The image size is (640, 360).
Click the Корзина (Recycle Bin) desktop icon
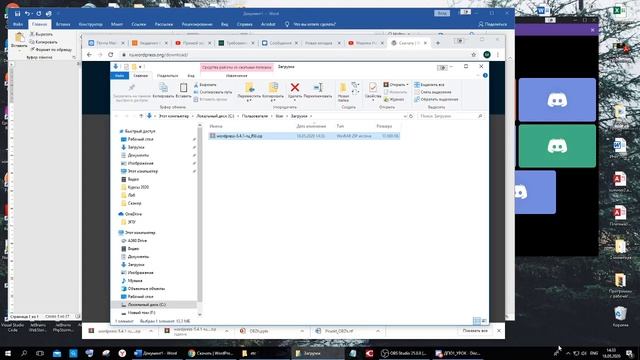point(620,317)
